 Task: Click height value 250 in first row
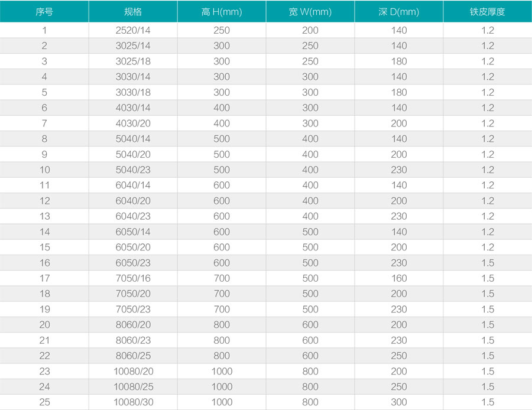pyautogui.click(x=222, y=30)
